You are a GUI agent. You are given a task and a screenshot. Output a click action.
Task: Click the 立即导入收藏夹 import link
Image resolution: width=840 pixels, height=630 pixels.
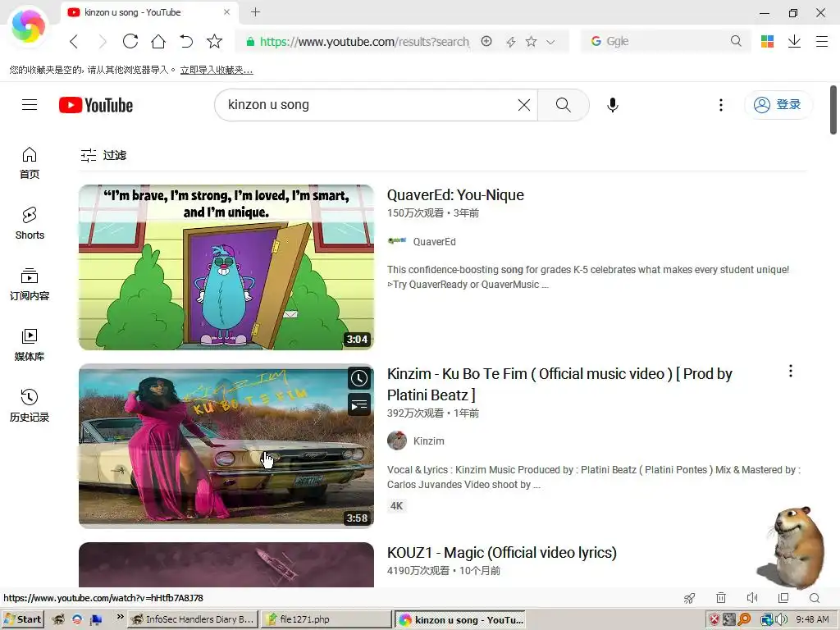217,70
